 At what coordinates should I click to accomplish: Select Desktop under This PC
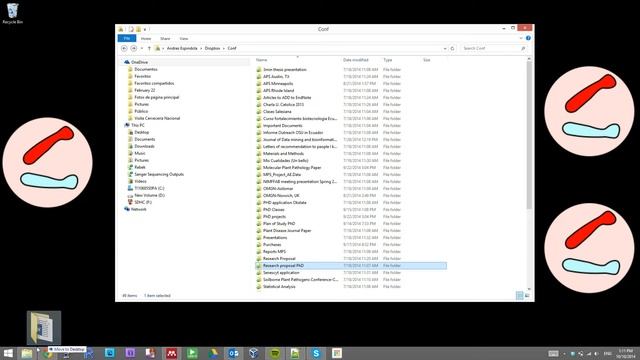click(x=142, y=132)
